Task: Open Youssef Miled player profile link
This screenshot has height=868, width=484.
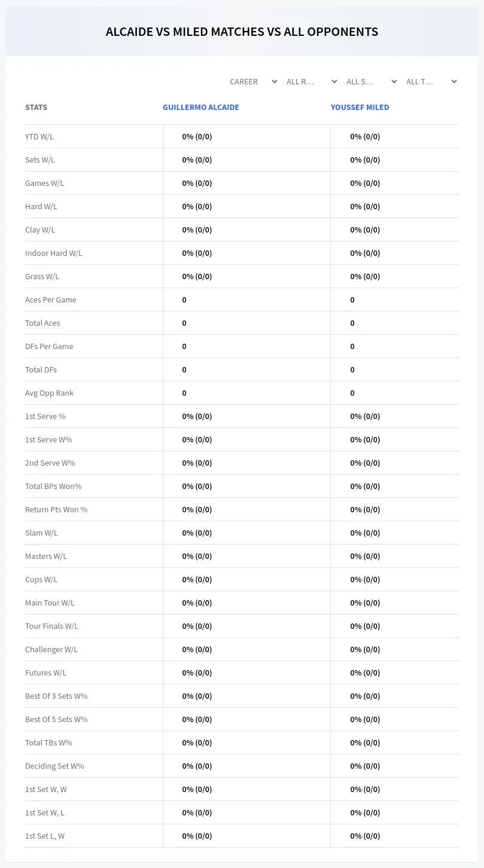Action: point(360,108)
